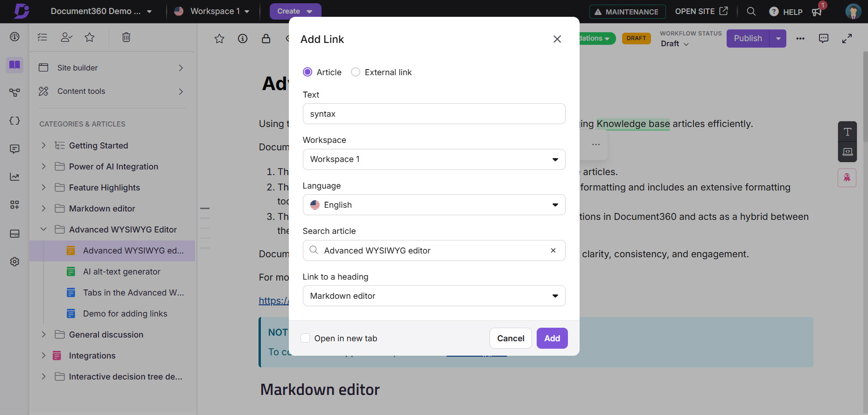This screenshot has width=868, height=415.
Task: Open the Publish split-button arrow
Action: click(778, 38)
